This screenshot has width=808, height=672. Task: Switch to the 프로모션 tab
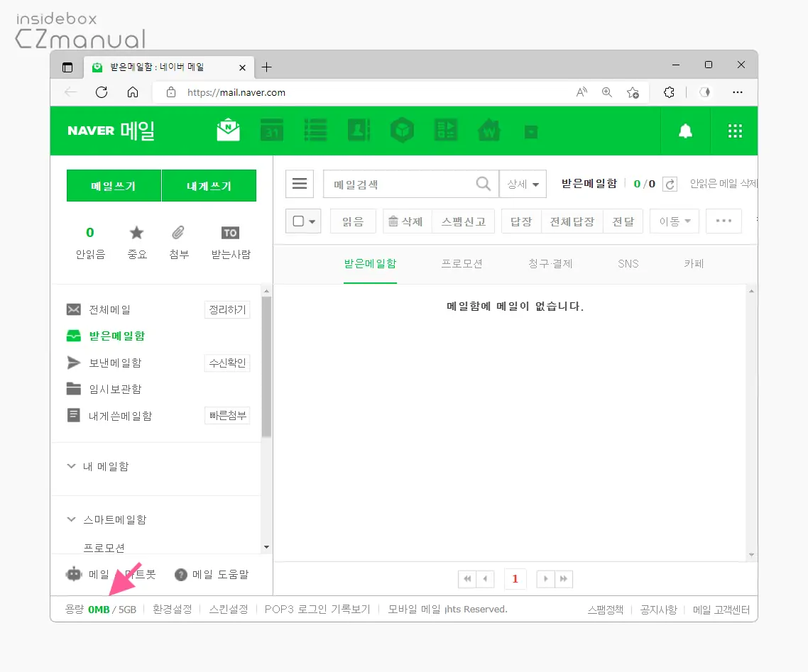pos(462,263)
